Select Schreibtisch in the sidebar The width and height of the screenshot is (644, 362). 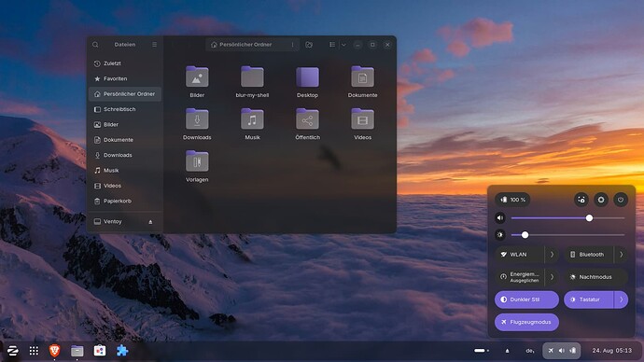click(x=125, y=109)
